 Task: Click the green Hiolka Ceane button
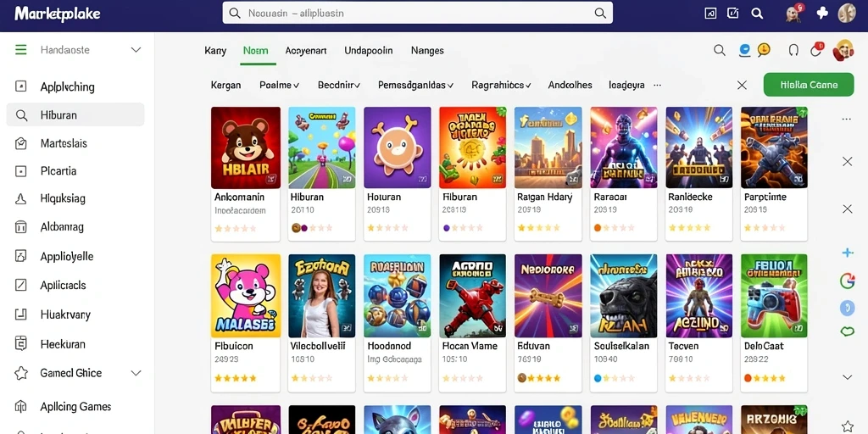click(808, 85)
